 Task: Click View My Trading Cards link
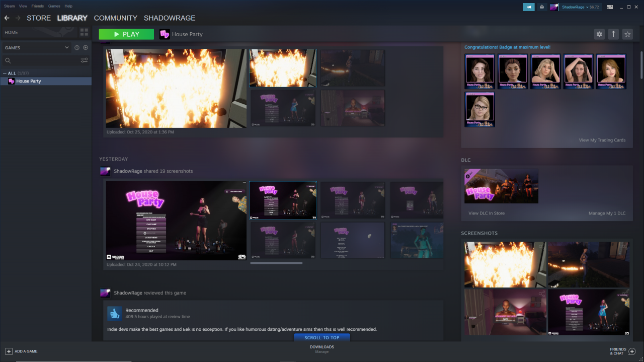click(602, 140)
